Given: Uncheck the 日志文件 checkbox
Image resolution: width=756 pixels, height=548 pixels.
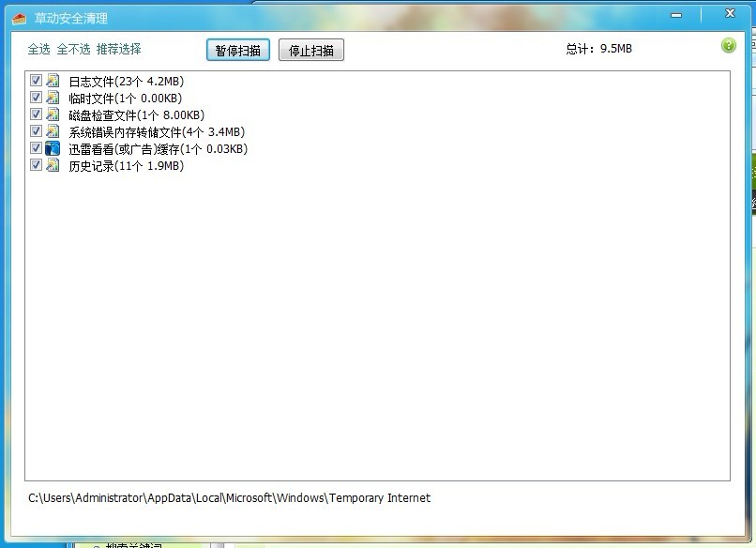Looking at the screenshot, I should click(x=37, y=81).
